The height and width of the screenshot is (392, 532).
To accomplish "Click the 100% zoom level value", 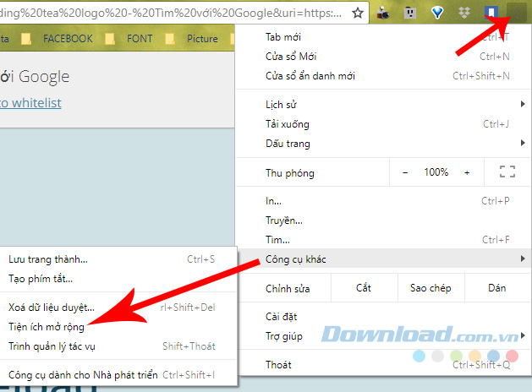I will pos(436,172).
